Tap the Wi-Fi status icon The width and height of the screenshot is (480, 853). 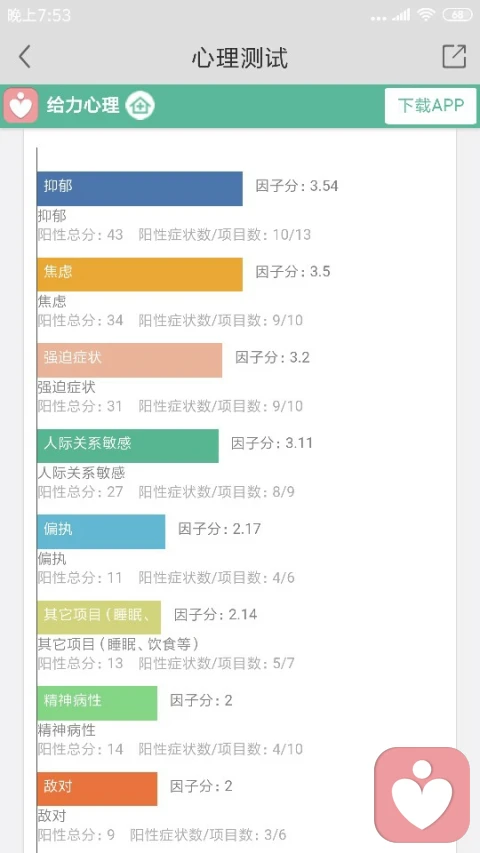pyautogui.click(x=427, y=15)
